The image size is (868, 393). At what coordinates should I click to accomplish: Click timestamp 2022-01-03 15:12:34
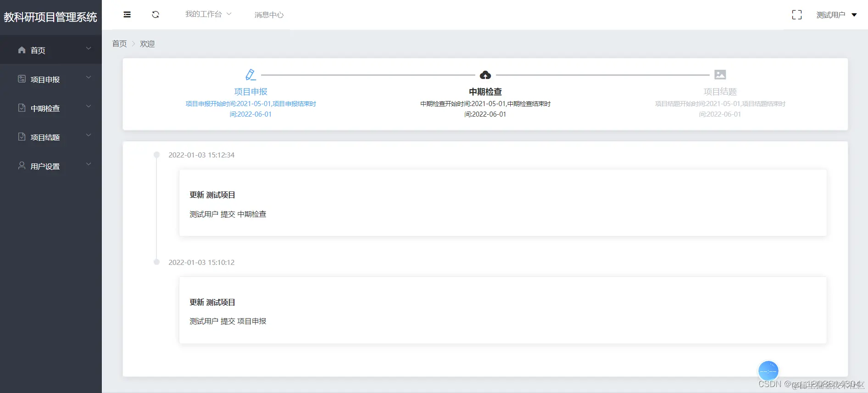[x=201, y=155]
